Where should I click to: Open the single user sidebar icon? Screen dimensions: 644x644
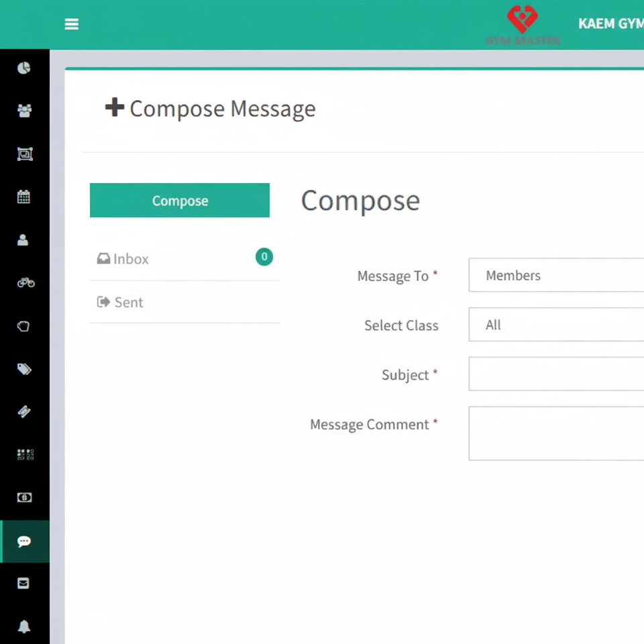coord(23,240)
